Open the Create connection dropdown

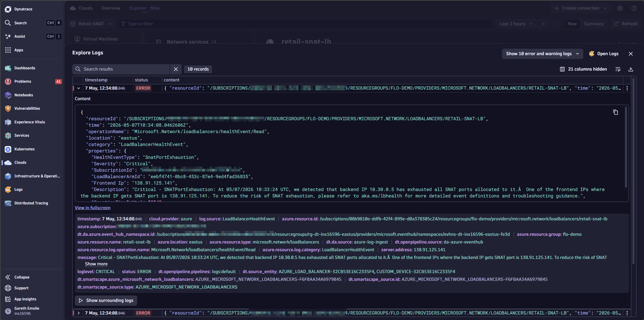click(580, 8)
